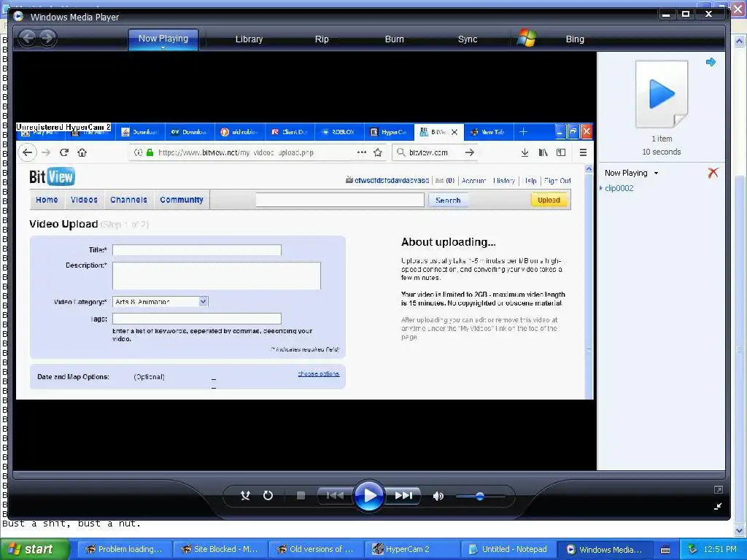Click the seek bar above playback controls

point(368,475)
